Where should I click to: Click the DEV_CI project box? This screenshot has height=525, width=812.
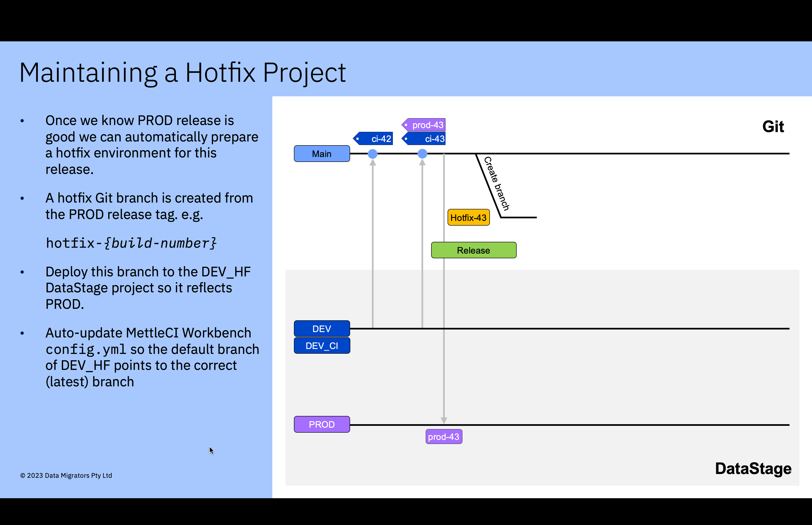tap(322, 346)
